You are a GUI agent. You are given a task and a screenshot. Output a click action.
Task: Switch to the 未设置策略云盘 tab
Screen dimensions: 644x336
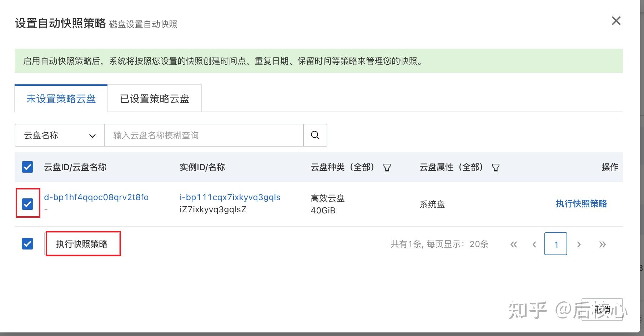61,99
